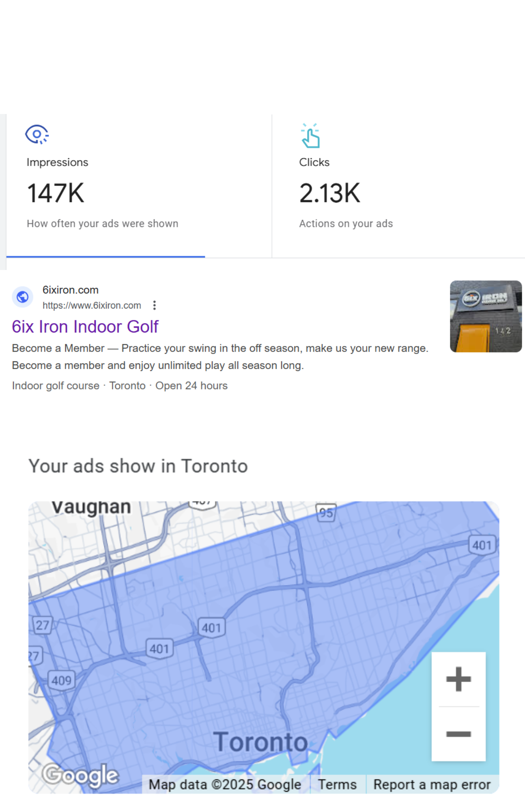525x812 pixels.
Task: Click the https://www.6ixiron.com display URL
Action: tap(92, 306)
